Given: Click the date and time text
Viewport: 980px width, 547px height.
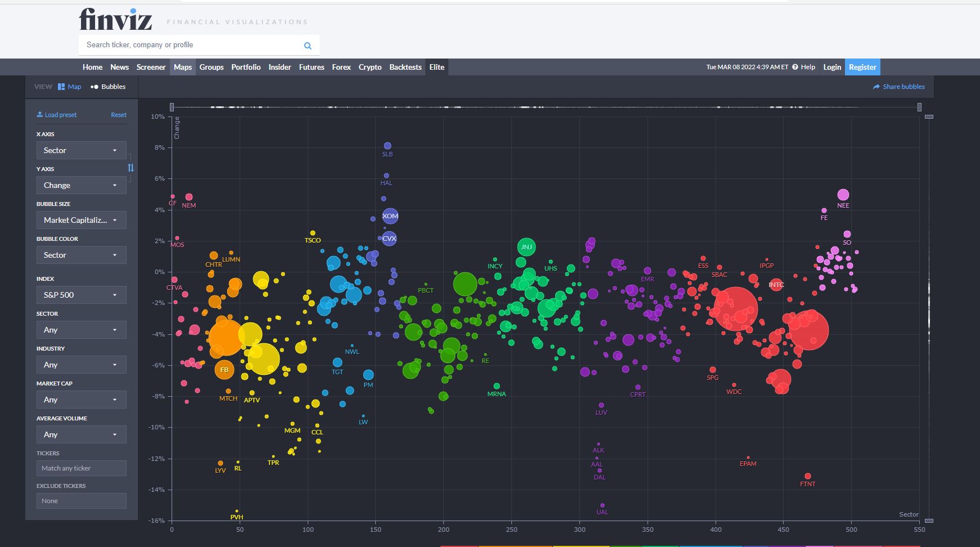Looking at the screenshot, I should (x=748, y=67).
